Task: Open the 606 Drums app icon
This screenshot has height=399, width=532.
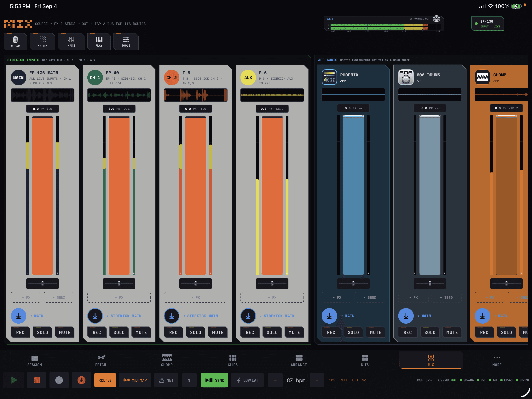Action: 406,77
